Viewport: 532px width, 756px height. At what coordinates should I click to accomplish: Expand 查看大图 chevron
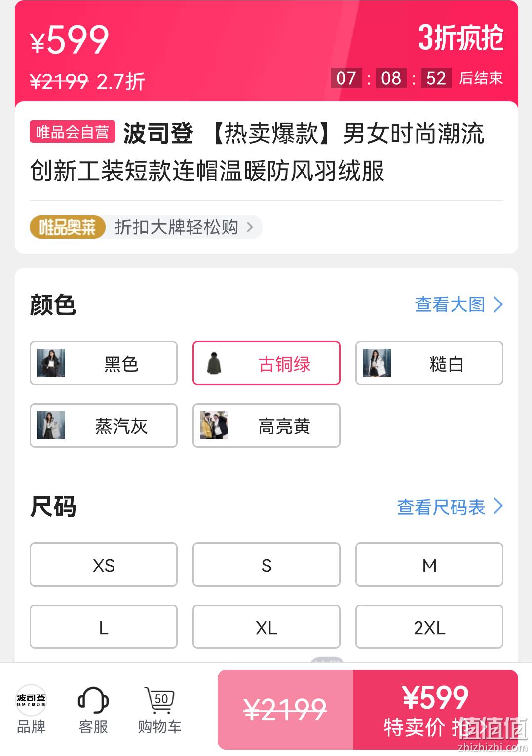tap(498, 304)
